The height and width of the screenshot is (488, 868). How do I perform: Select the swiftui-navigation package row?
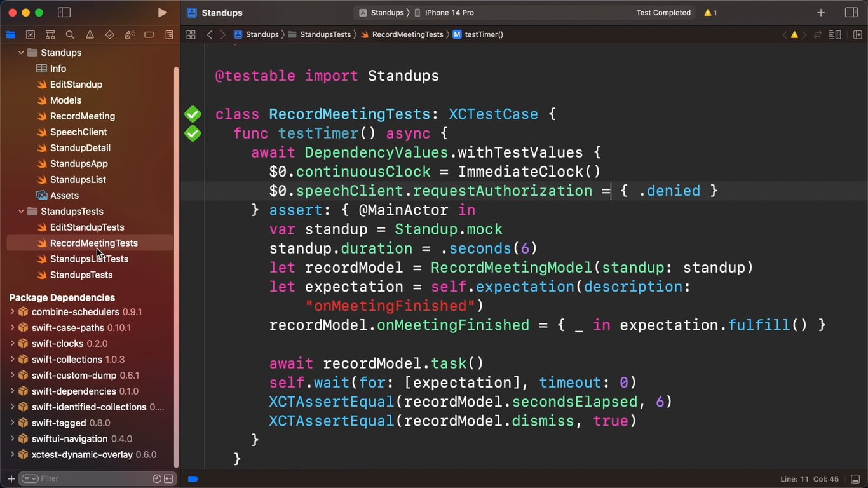90,439
